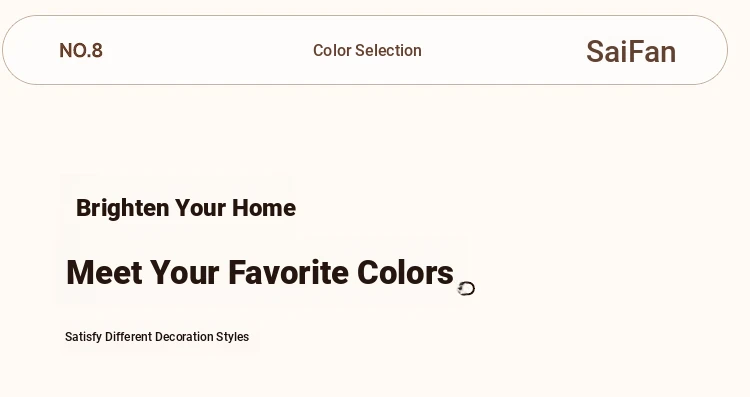750x397 pixels.
Task: Click the word "Colors" in the headline
Action: pyautogui.click(x=406, y=273)
